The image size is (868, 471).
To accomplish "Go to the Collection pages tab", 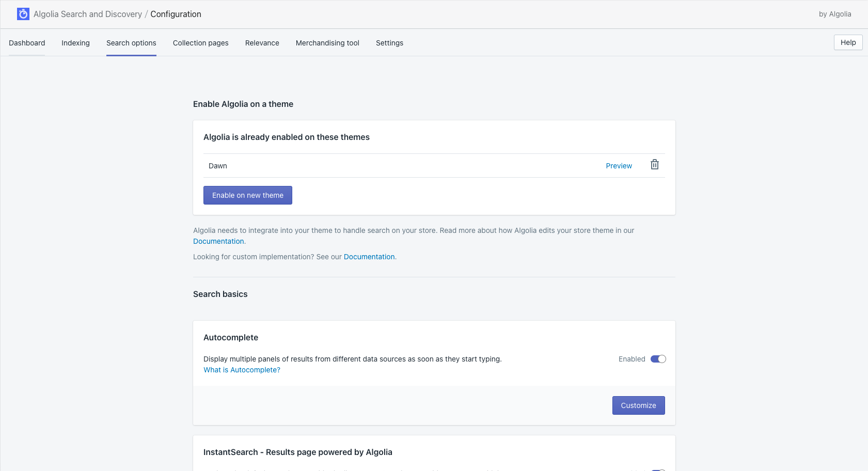I will coord(201,43).
